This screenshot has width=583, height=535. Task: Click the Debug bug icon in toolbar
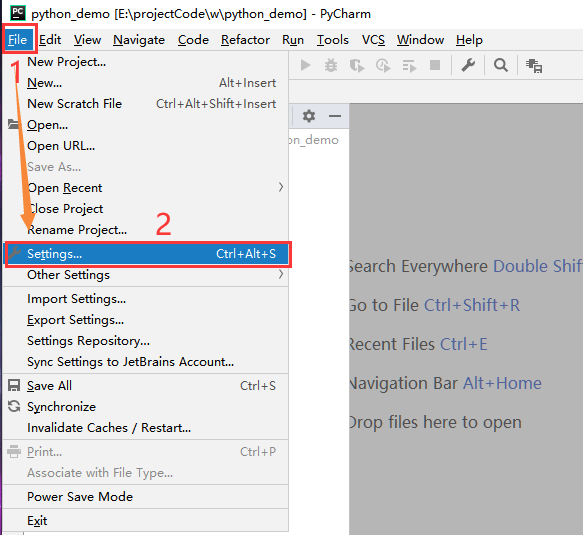[331, 65]
